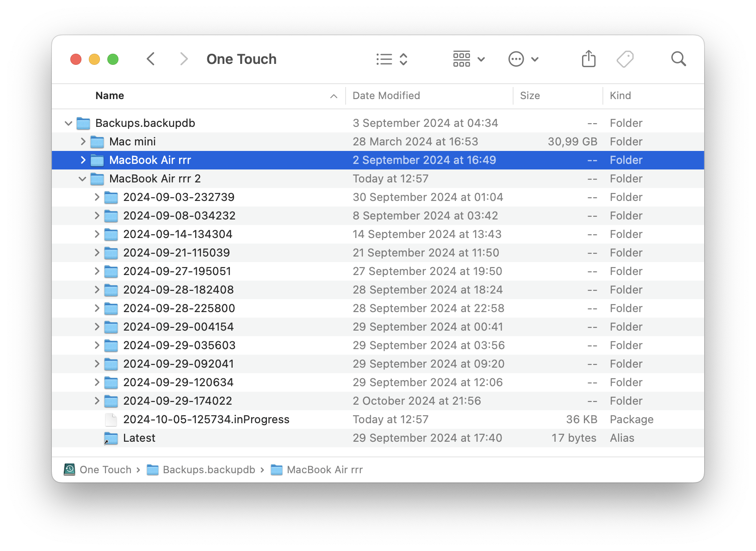Select the 2024-09-29-120634 folder icon
Viewport: 756px width, 551px height.
pyautogui.click(x=111, y=382)
